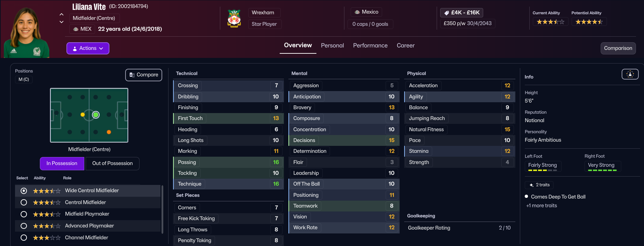Select the Channel Midfielder role radio button
The image size is (644, 246).
(x=24, y=238)
